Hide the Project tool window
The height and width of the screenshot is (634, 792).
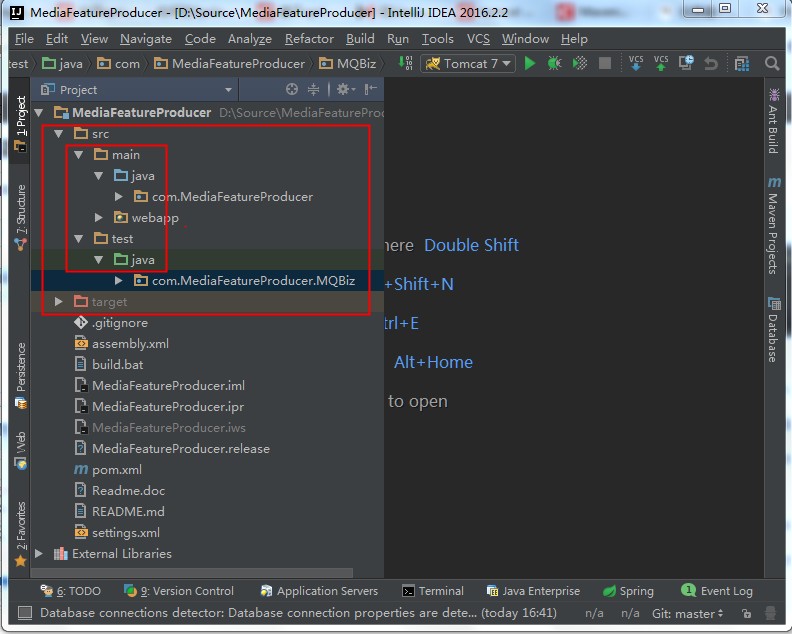[371, 90]
